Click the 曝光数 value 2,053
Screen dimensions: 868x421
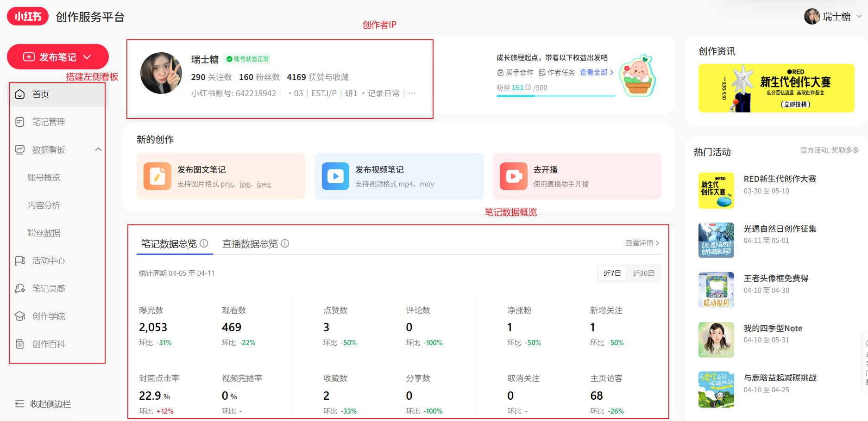(x=153, y=328)
